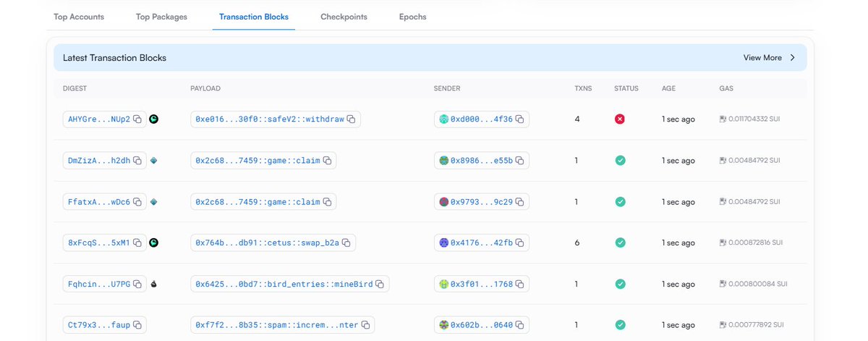Image resolution: width=868 pixels, height=341 pixels.
Task: Copy digest FfatxA...wDc6
Action: point(137,201)
